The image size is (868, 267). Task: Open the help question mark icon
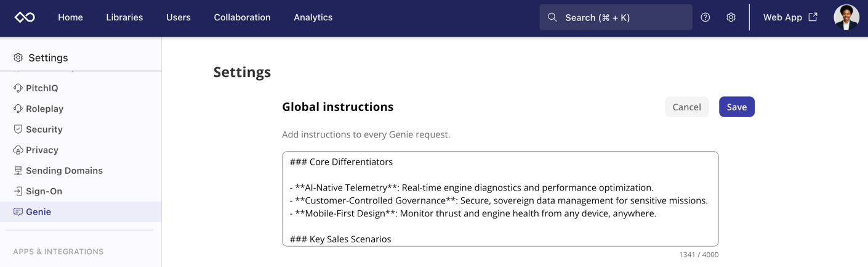point(705,17)
